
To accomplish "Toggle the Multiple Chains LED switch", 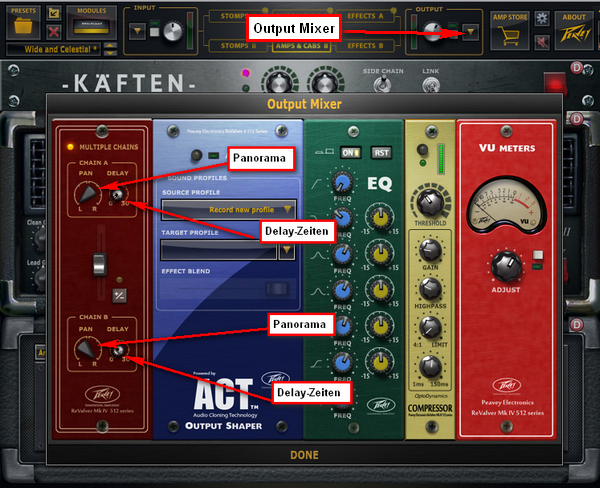I will [70, 147].
